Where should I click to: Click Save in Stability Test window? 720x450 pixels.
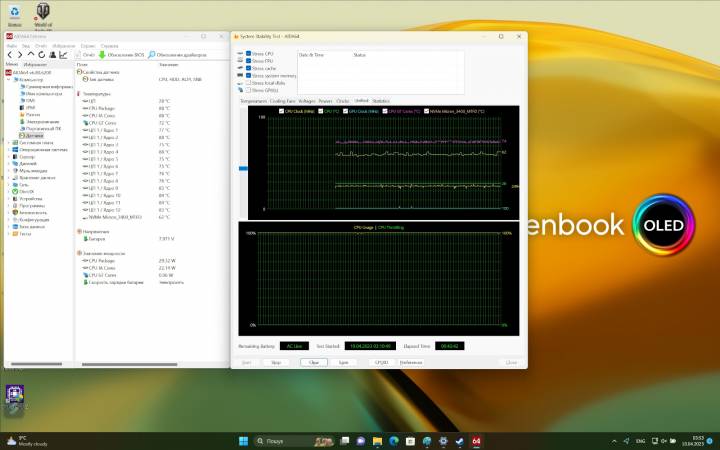point(343,363)
